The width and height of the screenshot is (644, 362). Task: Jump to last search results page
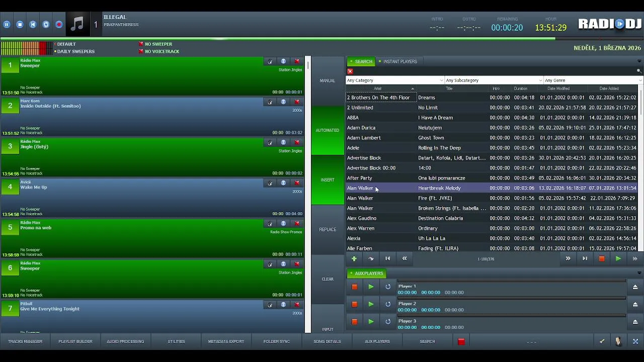(585, 258)
